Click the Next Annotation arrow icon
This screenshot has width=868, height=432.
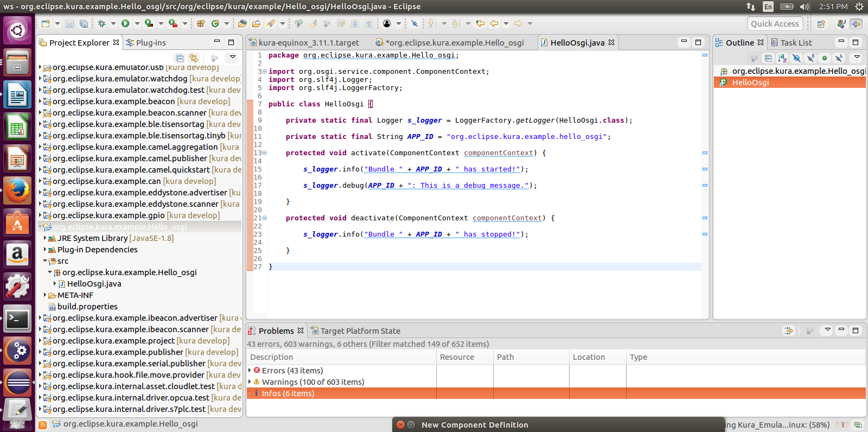(x=432, y=23)
